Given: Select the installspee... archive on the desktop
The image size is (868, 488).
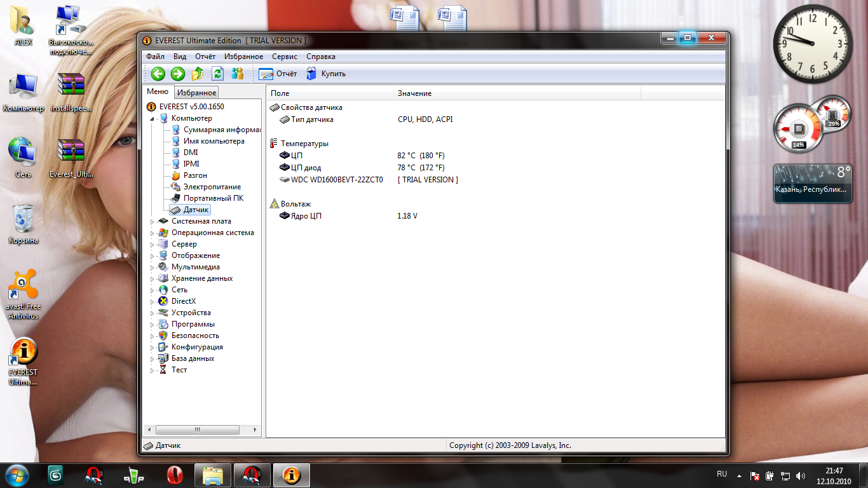Looking at the screenshot, I should pyautogui.click(x=71, y=93).
